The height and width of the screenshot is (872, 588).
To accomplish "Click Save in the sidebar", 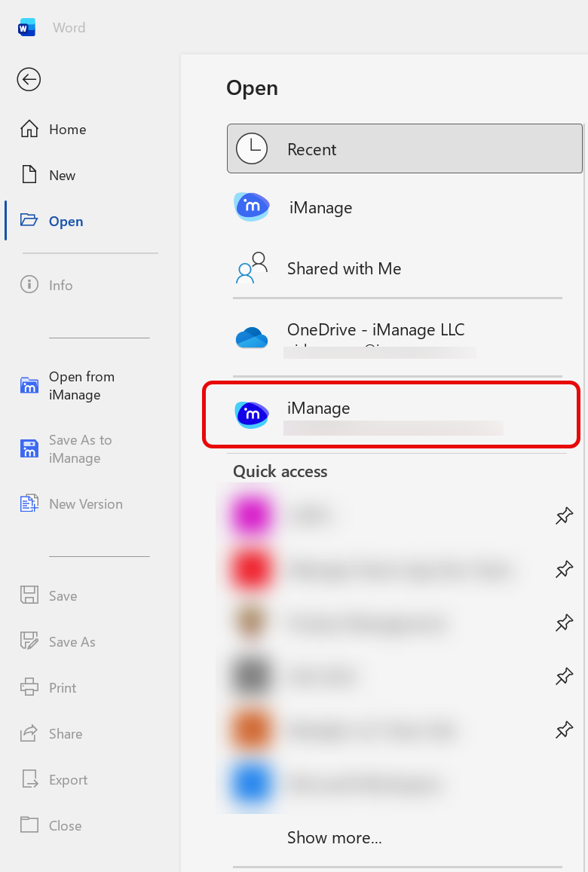I will point(49,595).
